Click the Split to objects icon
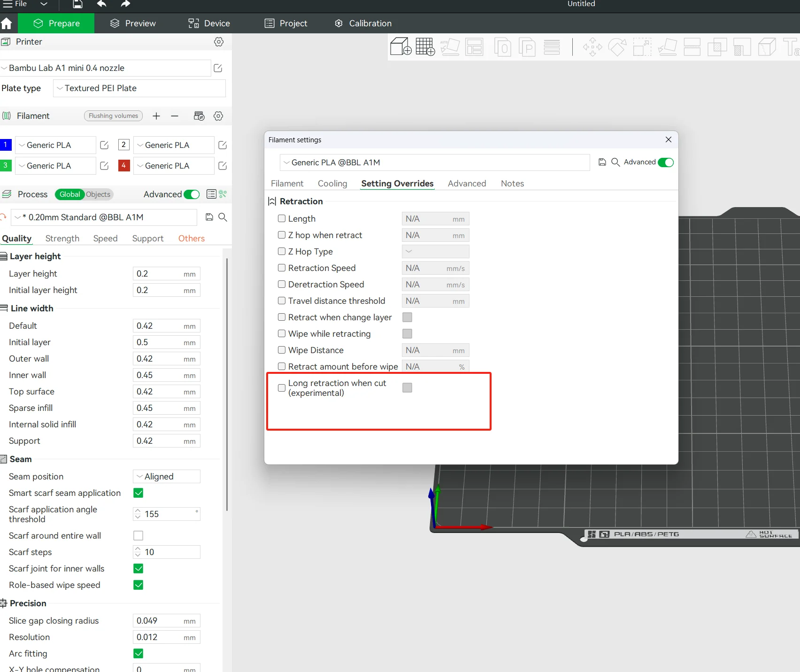Image resolution: width=800 pixels, height=672 pixels. [x=503, y=47]
